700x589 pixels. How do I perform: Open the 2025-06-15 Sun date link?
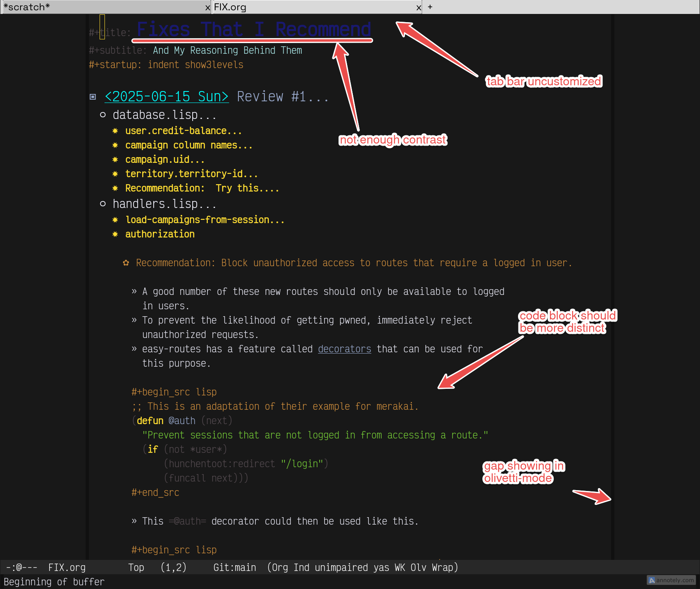[166, 96]
